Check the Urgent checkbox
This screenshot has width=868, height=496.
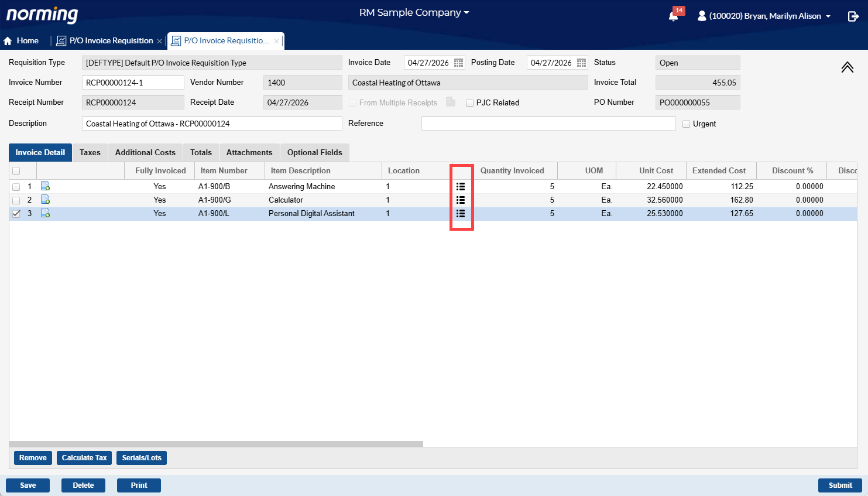click(686, 124)
